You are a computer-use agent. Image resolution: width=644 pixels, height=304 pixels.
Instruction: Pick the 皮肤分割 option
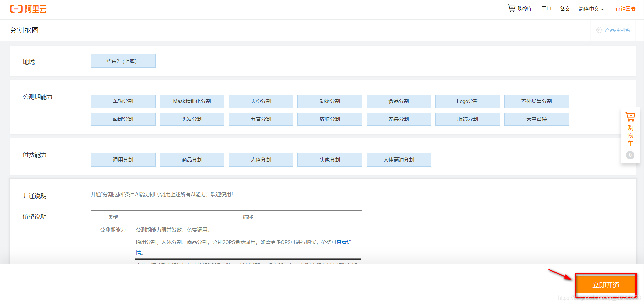pos(330,119)
